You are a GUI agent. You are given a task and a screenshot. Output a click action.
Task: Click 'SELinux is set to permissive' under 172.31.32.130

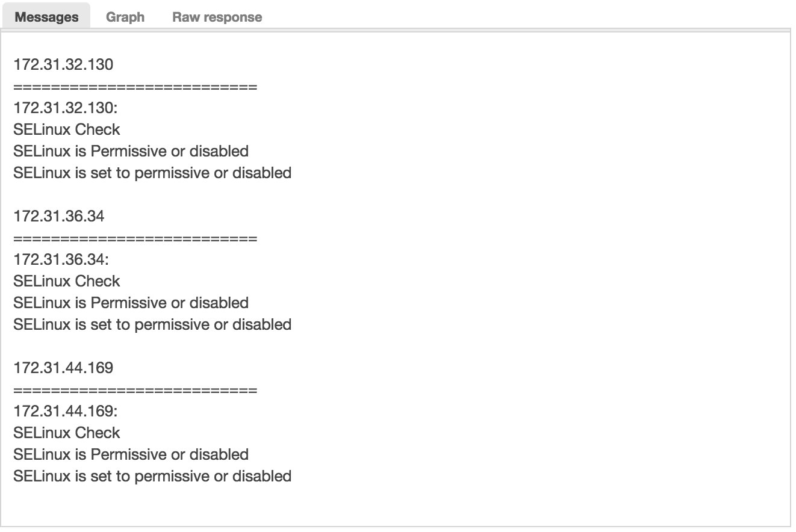coord(112,173)
